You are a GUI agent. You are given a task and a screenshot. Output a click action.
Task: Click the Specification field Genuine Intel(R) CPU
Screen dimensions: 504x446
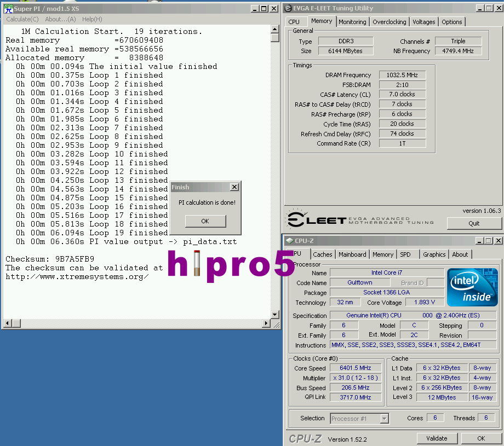[x=414, y=315]
